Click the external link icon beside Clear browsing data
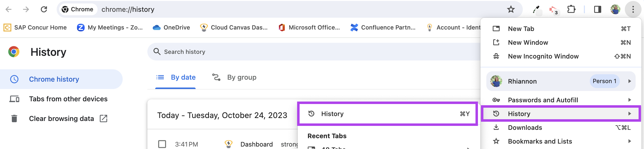 tap(103, 119)
